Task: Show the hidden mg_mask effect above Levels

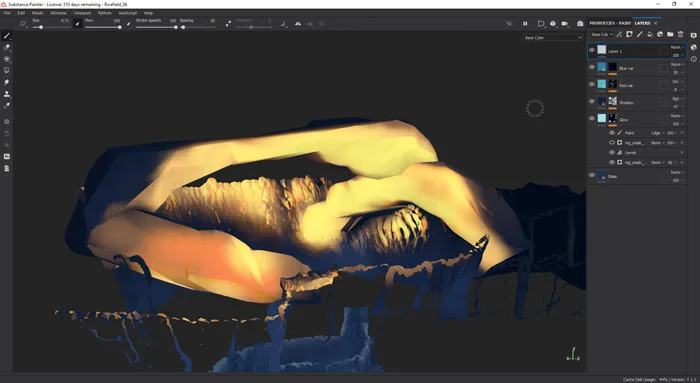Action: pyautogui.click(x=612, y=142)
